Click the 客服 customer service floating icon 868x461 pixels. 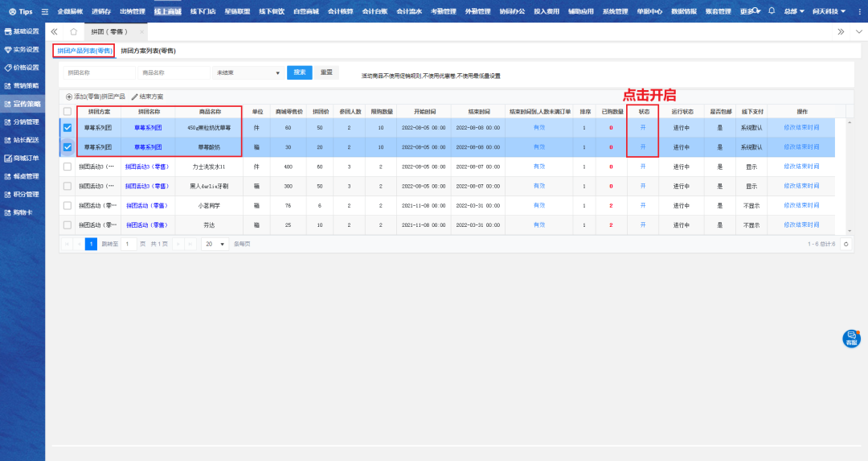coord(851,339)
